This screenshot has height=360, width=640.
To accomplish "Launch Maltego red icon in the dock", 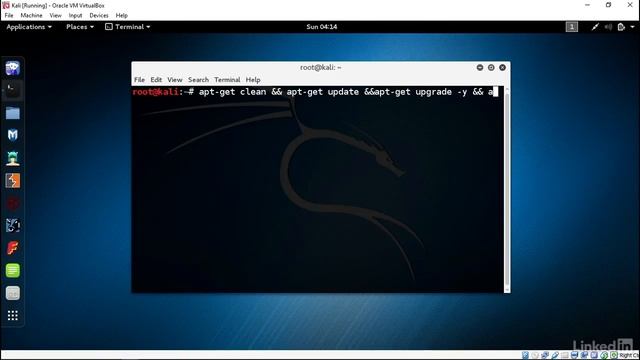I will click(x=13, y=203).
